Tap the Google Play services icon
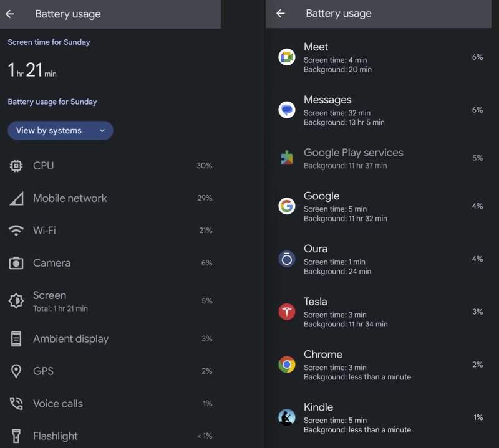This screenshot has height=448, width=499. click(x=287, y=158)
